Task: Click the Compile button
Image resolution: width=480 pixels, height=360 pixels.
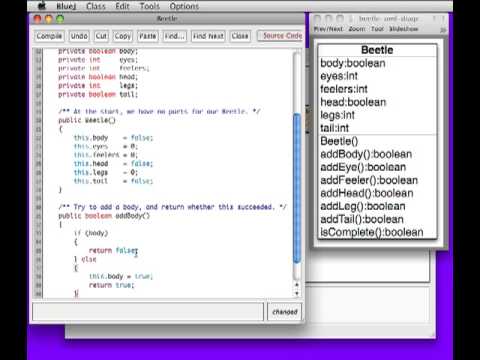Action: pos(49,36)
